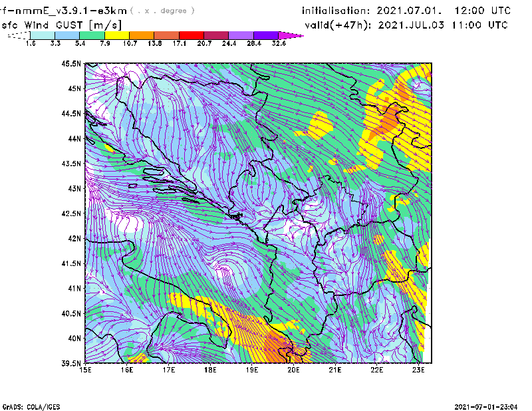Screen dimensions: 532x411
Task: Select the violet 28.4–32.6 legend swatch
Action: tap(265, 35)
